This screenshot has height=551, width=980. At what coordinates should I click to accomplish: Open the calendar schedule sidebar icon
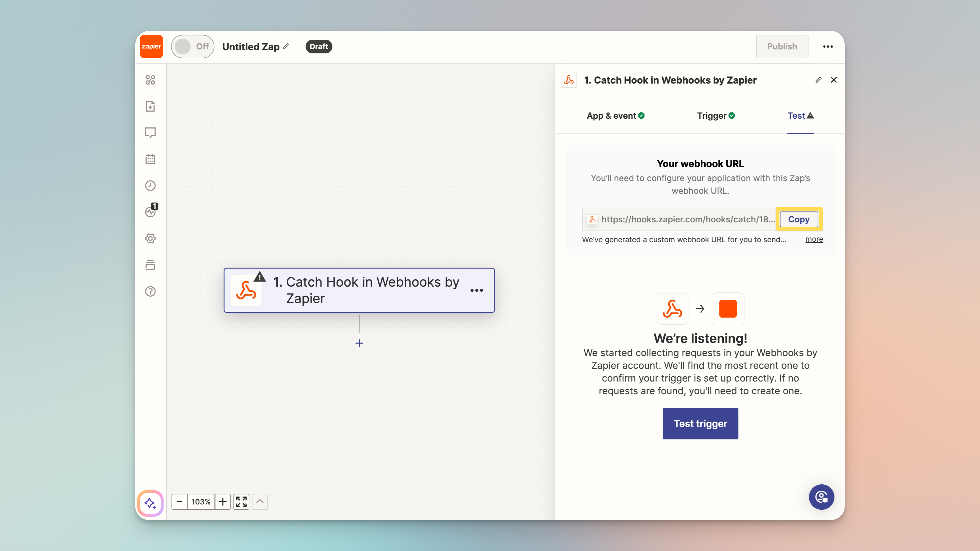[x=150, y=159]
